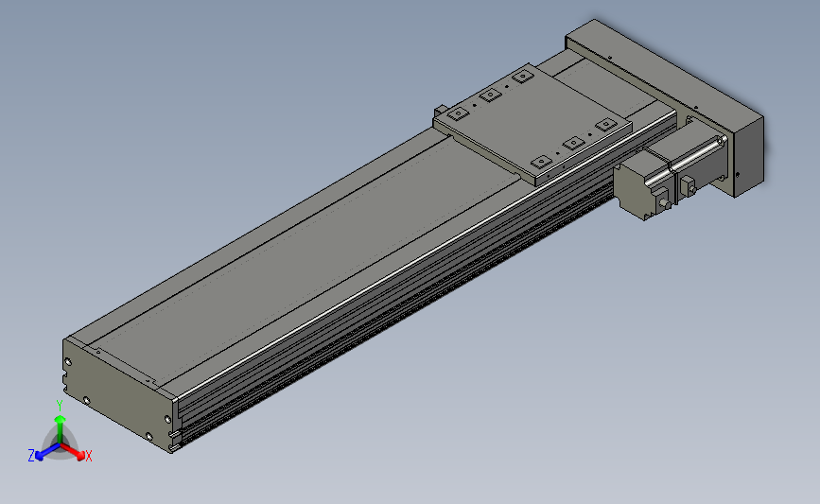Select the front end cap of the rail
Screen dimensions: 820x504
click(119, 394)
